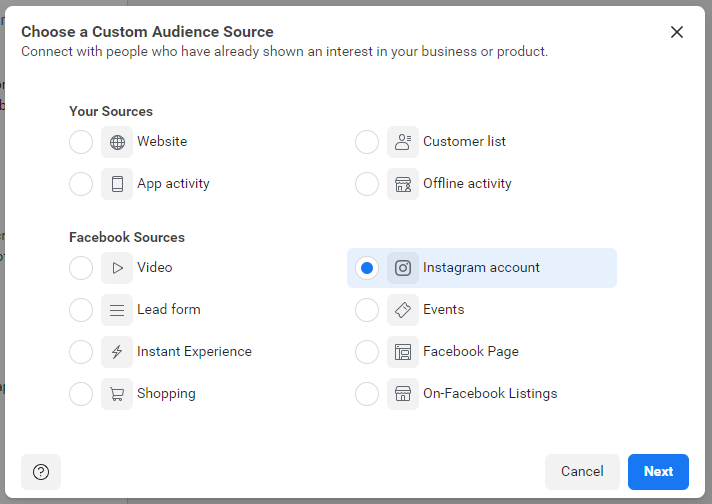The image size is (712, 504).
Task: Click the Next button
Action: 658,472
